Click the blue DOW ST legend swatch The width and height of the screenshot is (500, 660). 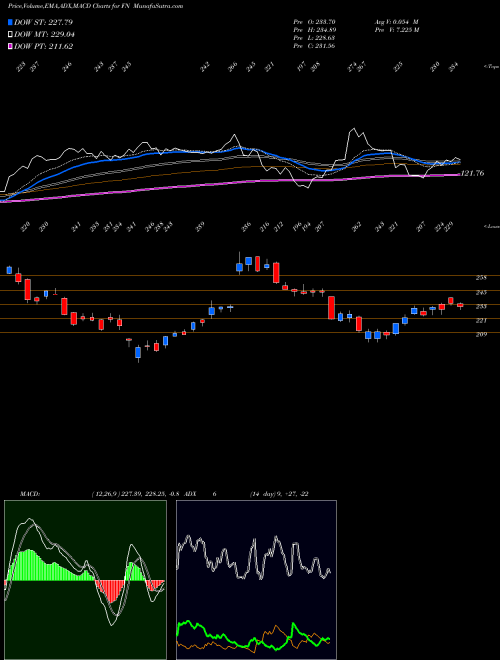pos(10,22)
